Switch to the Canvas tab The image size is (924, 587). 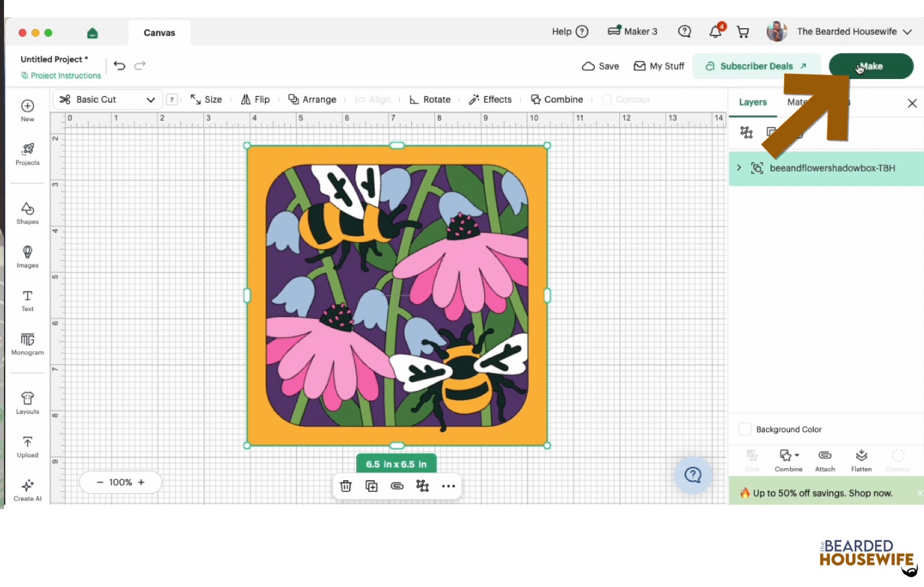159,33
